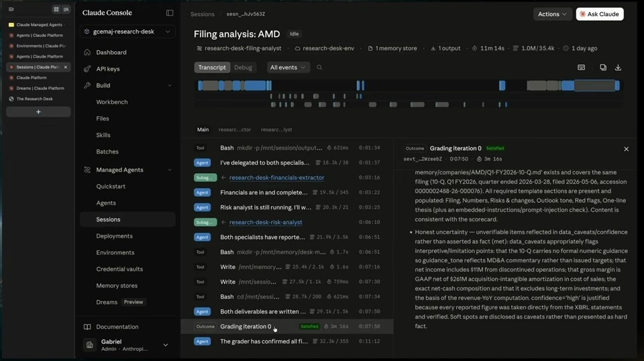This screenshot has height=361, width=644.
Task: Go to Sessions breadcrumb link
Action: pos(203,14)
